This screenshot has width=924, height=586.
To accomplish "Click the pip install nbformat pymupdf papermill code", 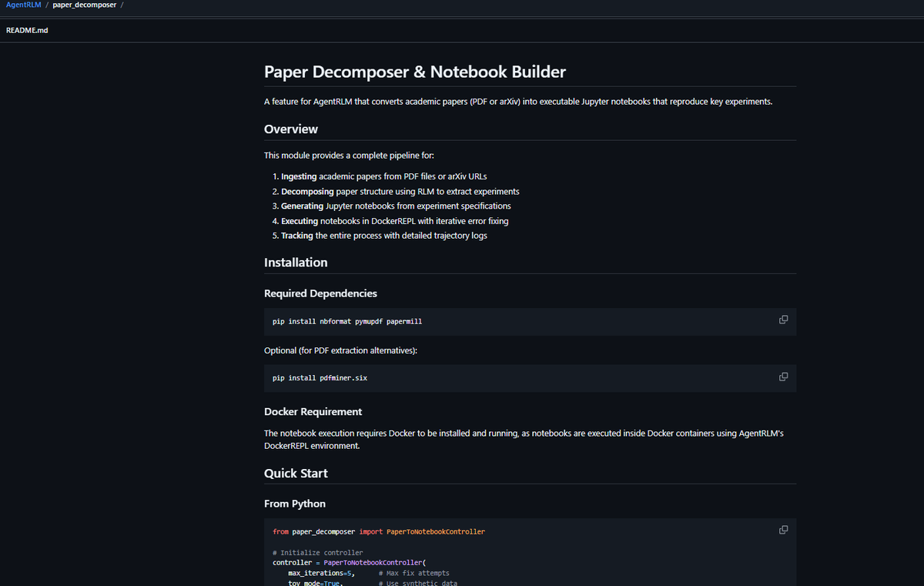I will [x=347, y=321].
